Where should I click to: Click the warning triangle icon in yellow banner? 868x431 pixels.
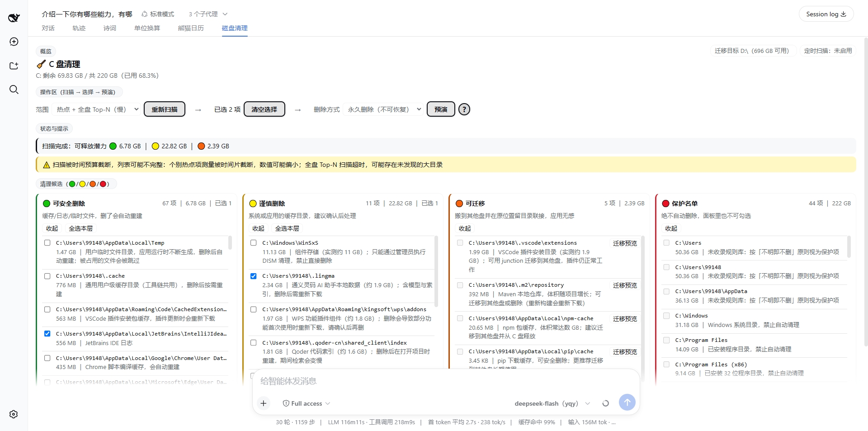pyautogui.click(x=46, y=165)
